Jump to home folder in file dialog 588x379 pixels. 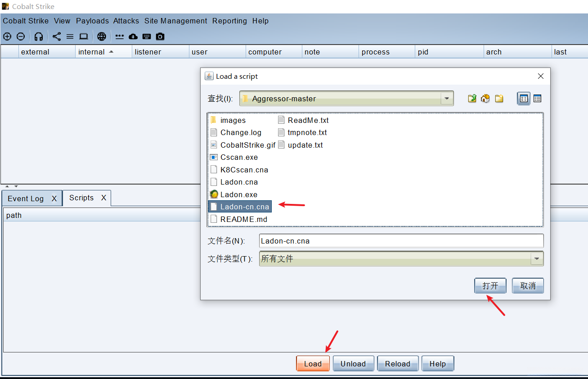[x=485, y=99]
